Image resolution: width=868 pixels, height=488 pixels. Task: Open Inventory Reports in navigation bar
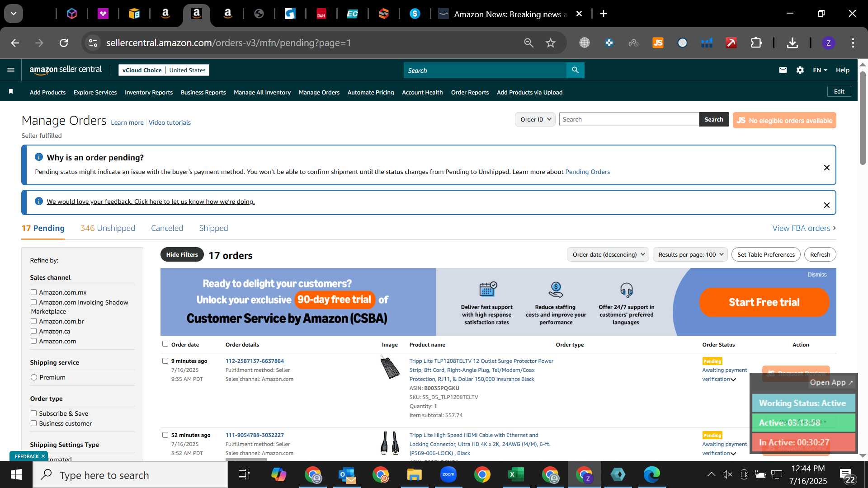148,92
